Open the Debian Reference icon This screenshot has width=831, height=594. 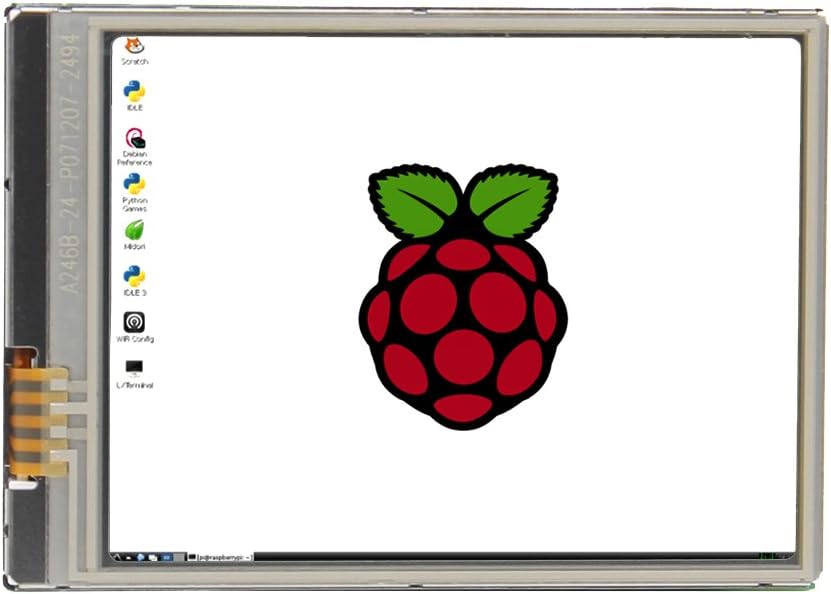coord(135,146)
